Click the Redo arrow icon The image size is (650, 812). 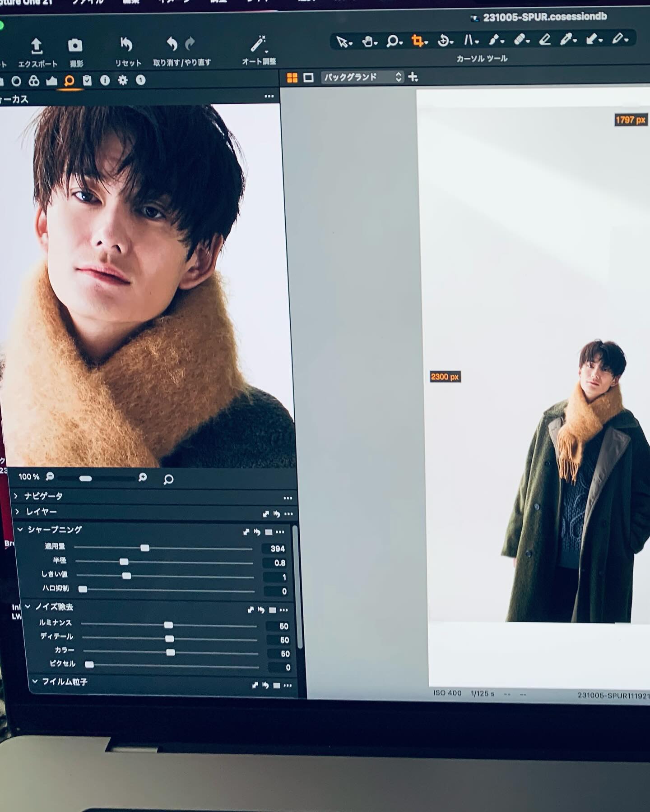[190, 44]
